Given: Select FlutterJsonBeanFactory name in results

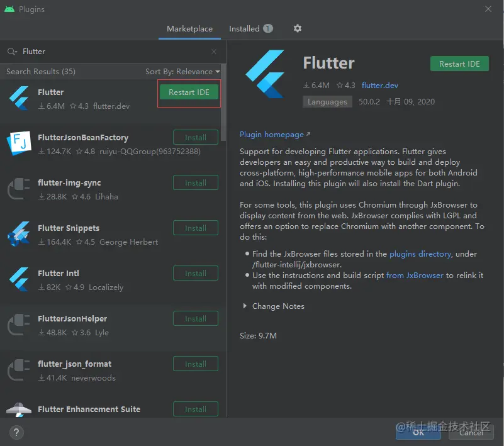Looking at the screenshot, I should pos(83,138).
